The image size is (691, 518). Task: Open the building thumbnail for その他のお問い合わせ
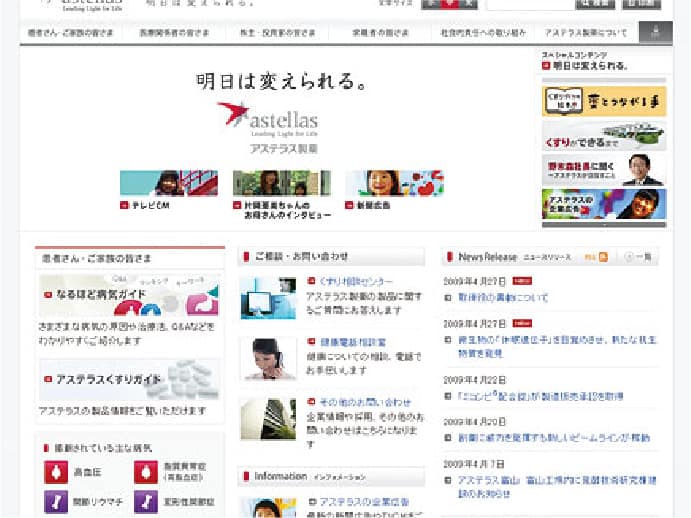click(268, 419)
